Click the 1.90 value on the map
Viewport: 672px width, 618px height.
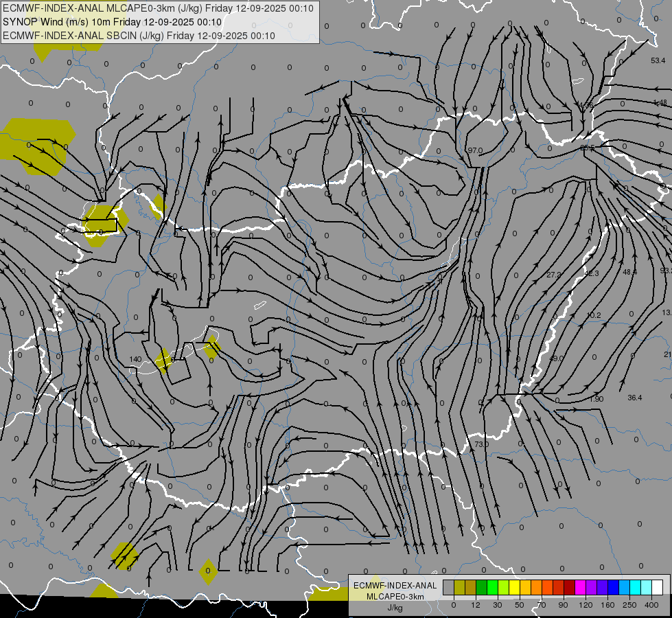tap(596, 399)
